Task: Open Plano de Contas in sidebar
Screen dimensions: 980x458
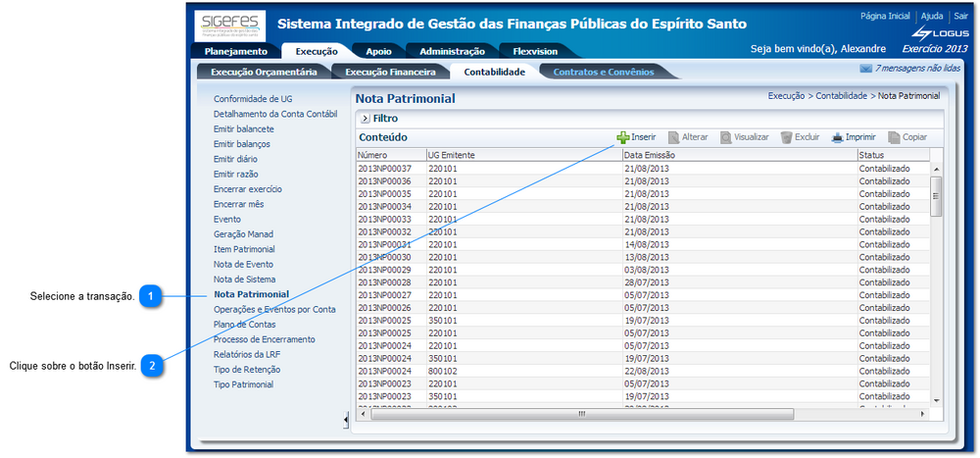Action: pyautogui.click(x=244, y=325)
